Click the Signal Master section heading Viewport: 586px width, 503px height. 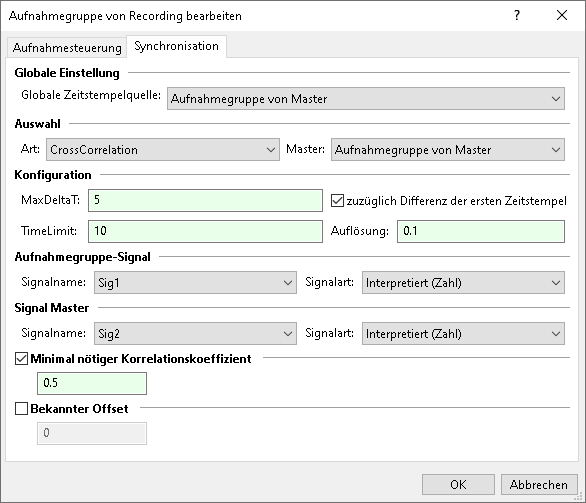52,308
